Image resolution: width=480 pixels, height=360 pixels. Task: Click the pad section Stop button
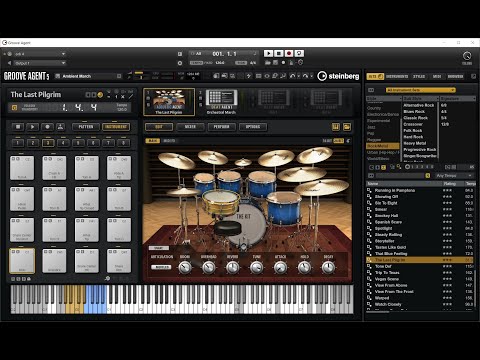point(18,127)
